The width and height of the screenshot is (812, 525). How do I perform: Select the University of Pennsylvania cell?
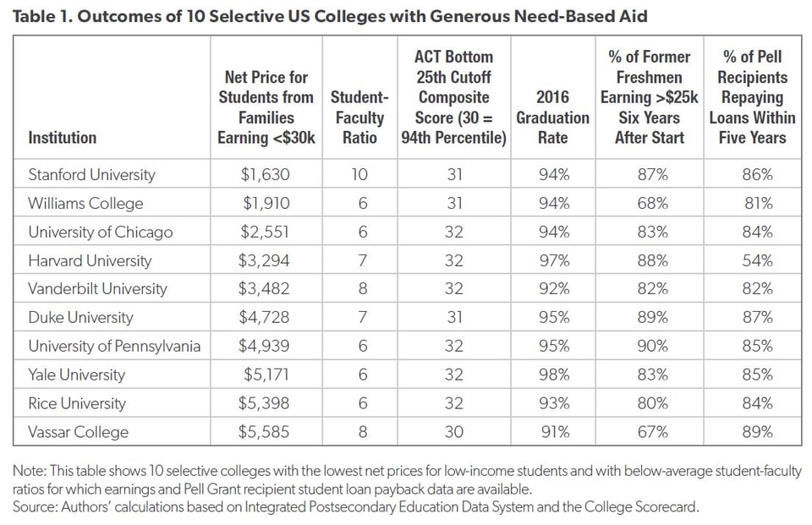[114, 347]
